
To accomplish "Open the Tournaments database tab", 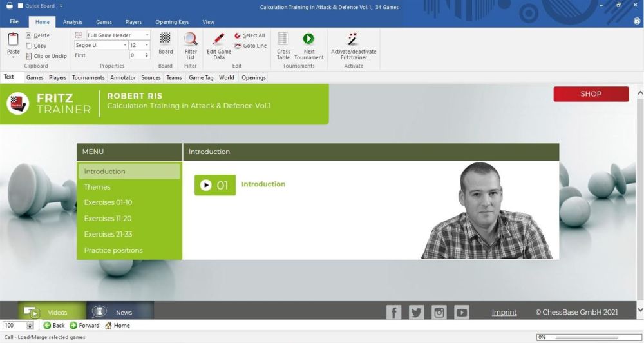I will click(88, 77).
